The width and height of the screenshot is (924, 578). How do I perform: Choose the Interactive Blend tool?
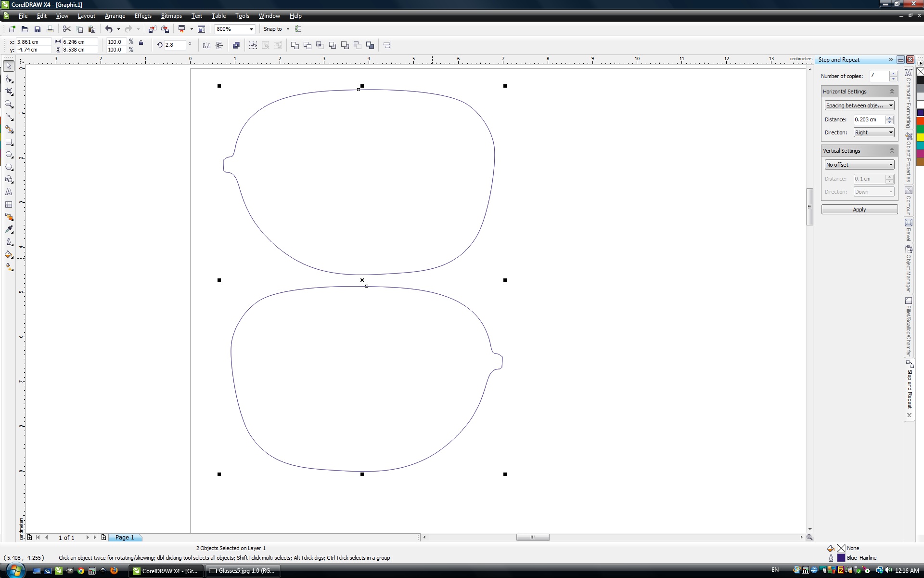[9, 217]
